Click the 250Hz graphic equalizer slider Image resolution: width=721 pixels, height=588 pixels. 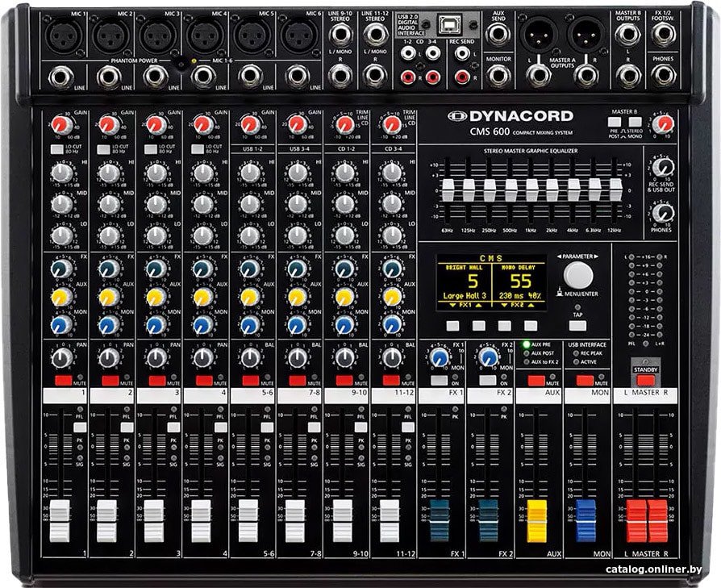[x=490, y=190]
